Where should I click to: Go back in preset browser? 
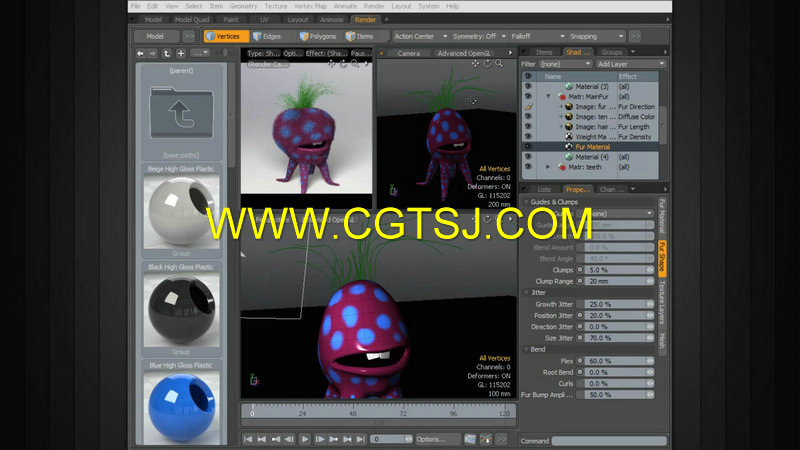[x=140, y=53]
